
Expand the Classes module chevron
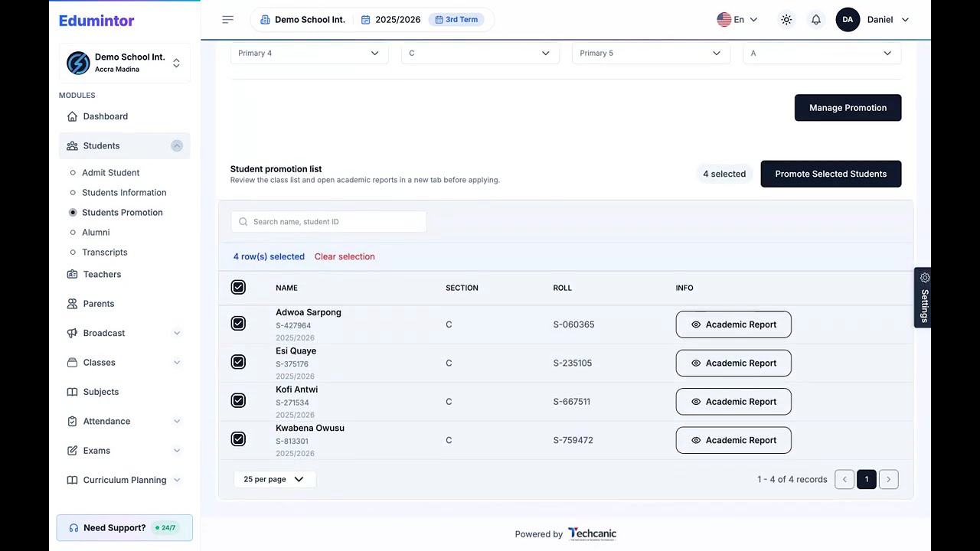pyautogui.click(x=177, y=363)
